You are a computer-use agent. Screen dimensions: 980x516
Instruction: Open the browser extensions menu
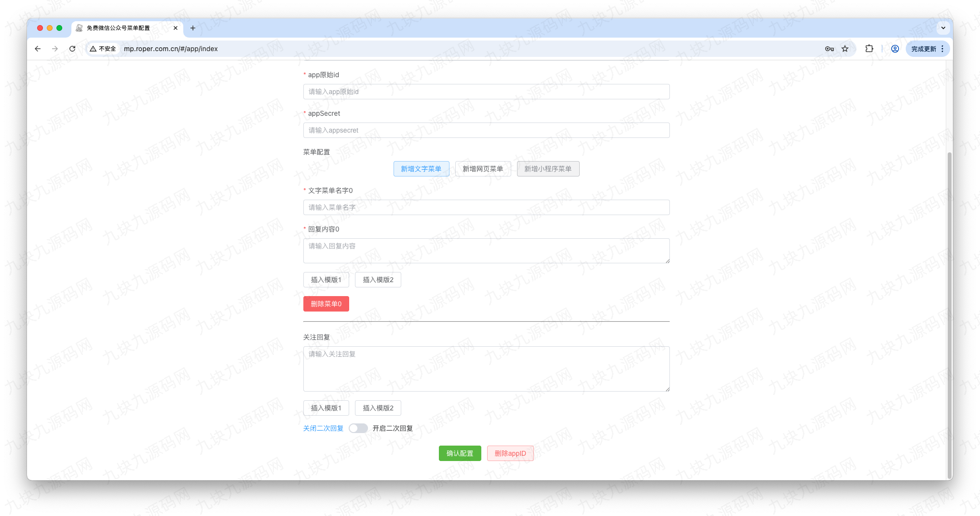click(x=869, y=49)
